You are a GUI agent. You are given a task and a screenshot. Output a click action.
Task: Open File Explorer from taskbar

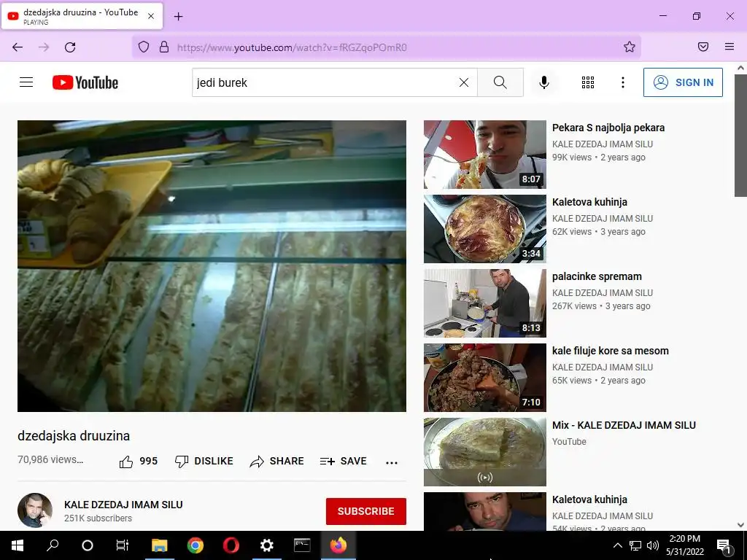[159, 545]
